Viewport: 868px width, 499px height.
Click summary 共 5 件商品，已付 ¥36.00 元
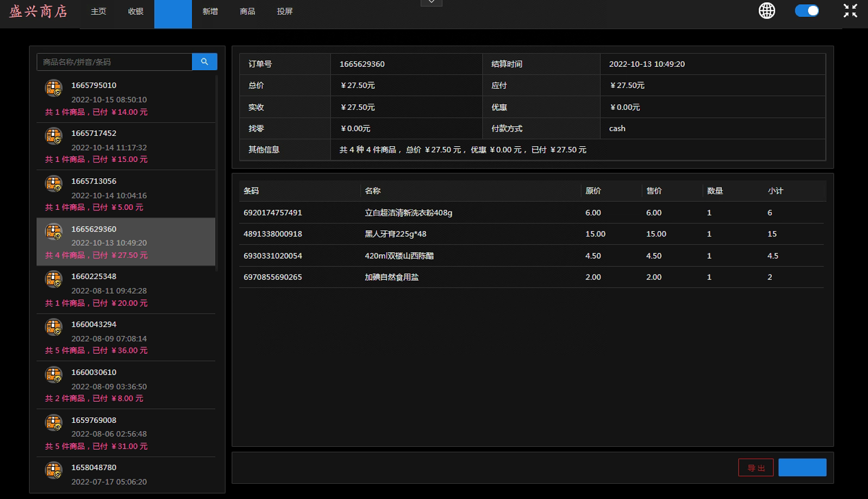pyautogui.click(x=96, y=351)
